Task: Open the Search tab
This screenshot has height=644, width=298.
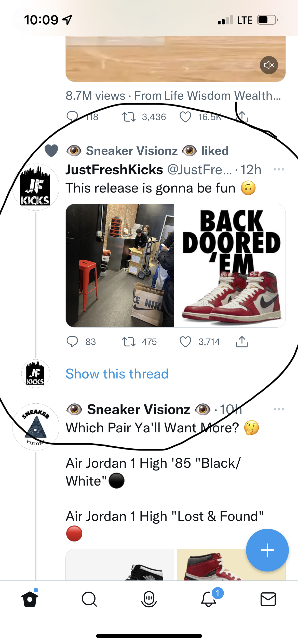Action: click(89, 599)
